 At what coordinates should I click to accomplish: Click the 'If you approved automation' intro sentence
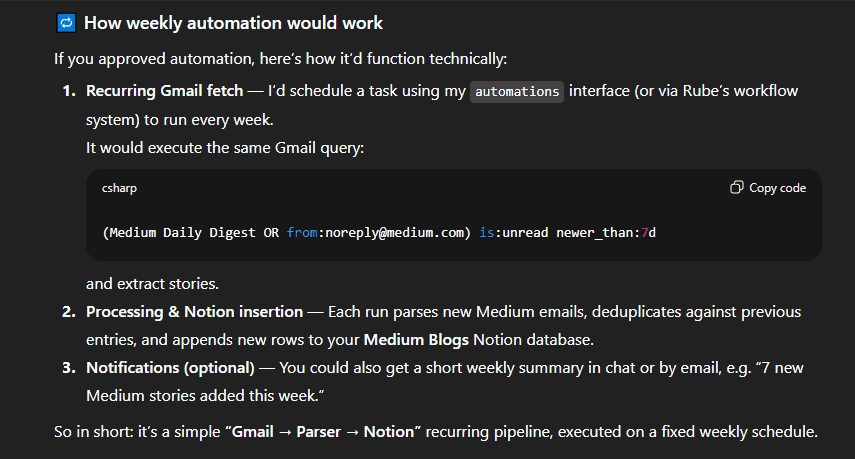pyautogui.click(x=281, y=59)
